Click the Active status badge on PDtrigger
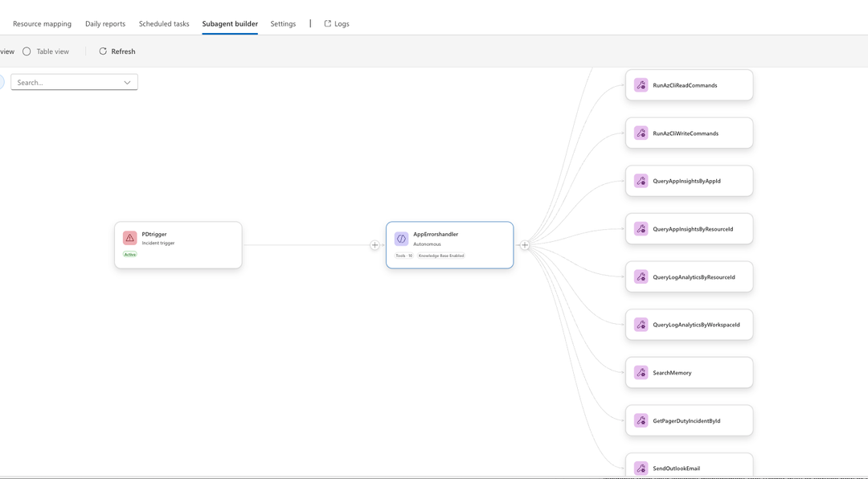868x479 pixels. tap(130, 254)
